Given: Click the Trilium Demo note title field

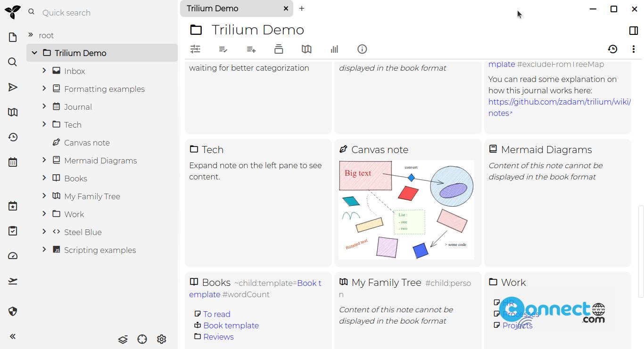Looking at the screenshot, I should [x=258, y=30].
